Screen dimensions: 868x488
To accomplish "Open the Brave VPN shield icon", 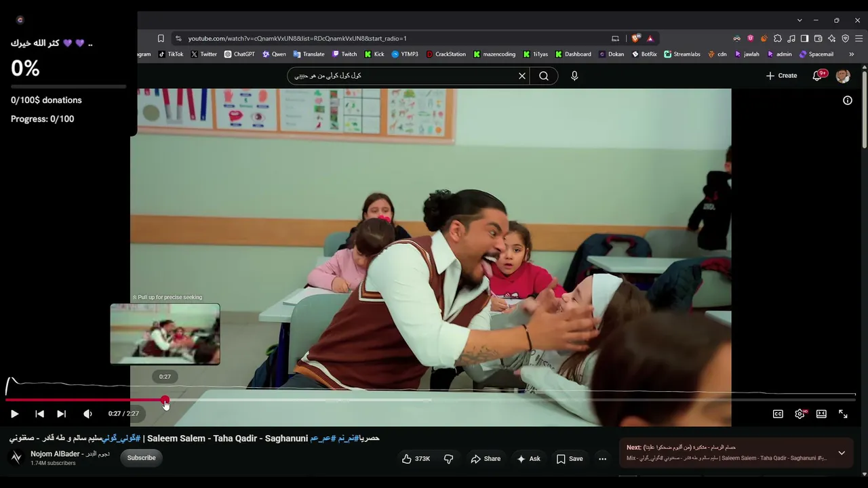I will click(x=845, y=39).
